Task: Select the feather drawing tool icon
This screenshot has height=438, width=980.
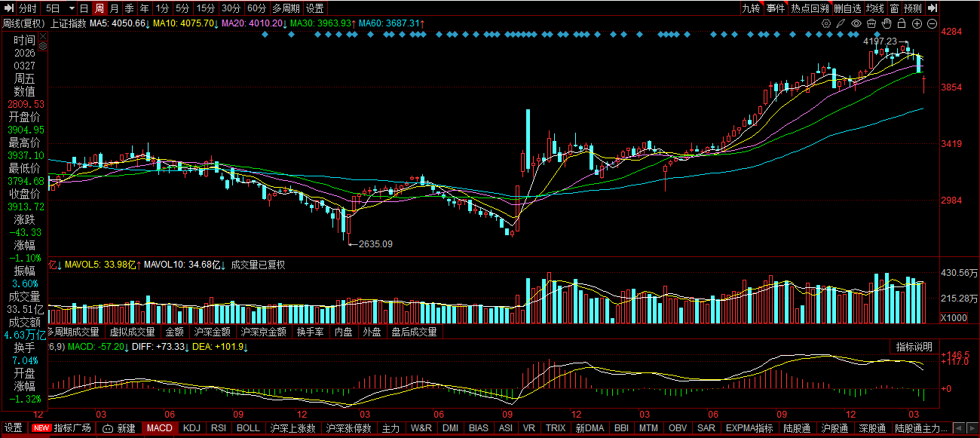Action: tap(841, 23)
